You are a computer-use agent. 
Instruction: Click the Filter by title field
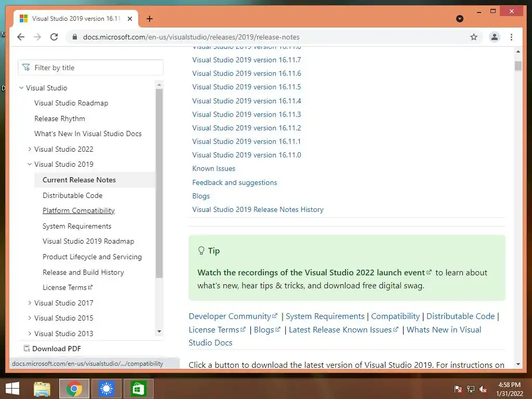coord(90,68)
